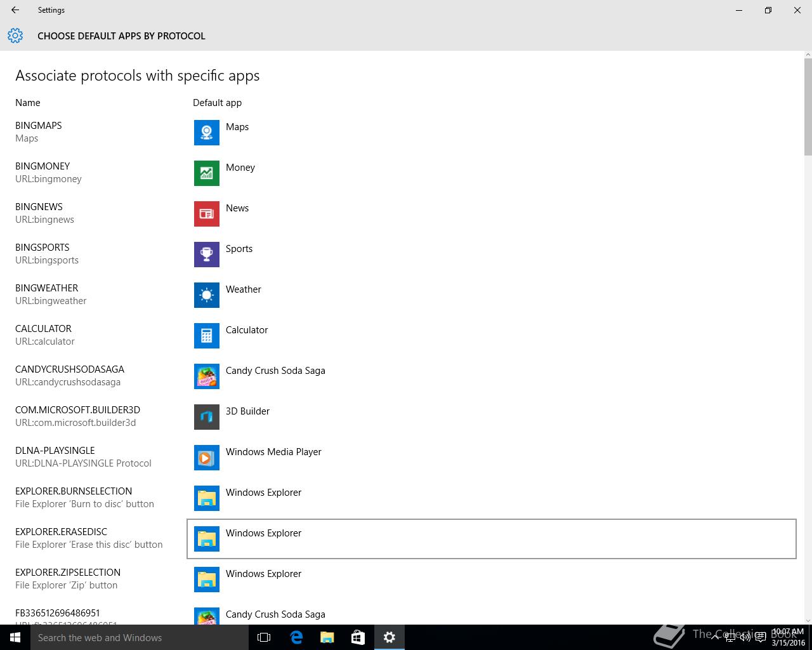Click the BINGNEWS protocol name

39,207
